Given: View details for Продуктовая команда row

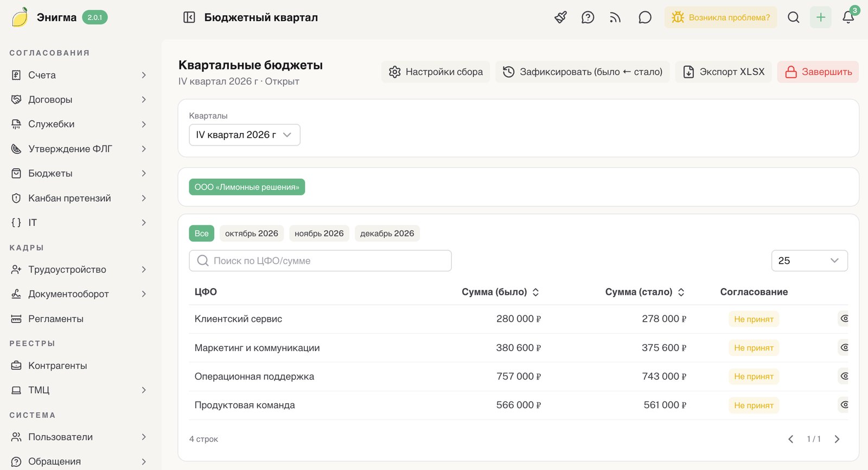Looking at the screenshot, I should [844, 405].
